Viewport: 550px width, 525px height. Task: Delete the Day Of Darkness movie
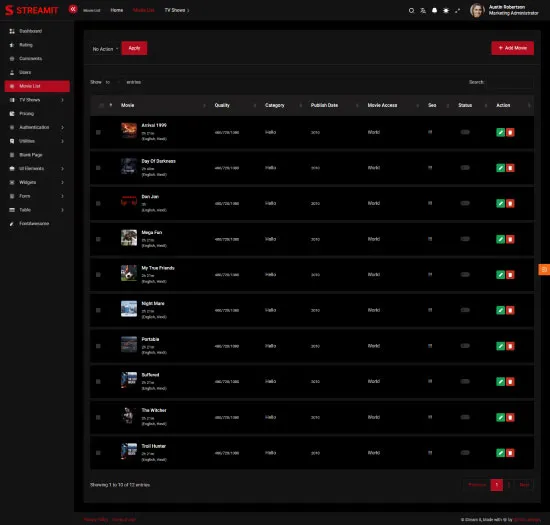(510, 168)
